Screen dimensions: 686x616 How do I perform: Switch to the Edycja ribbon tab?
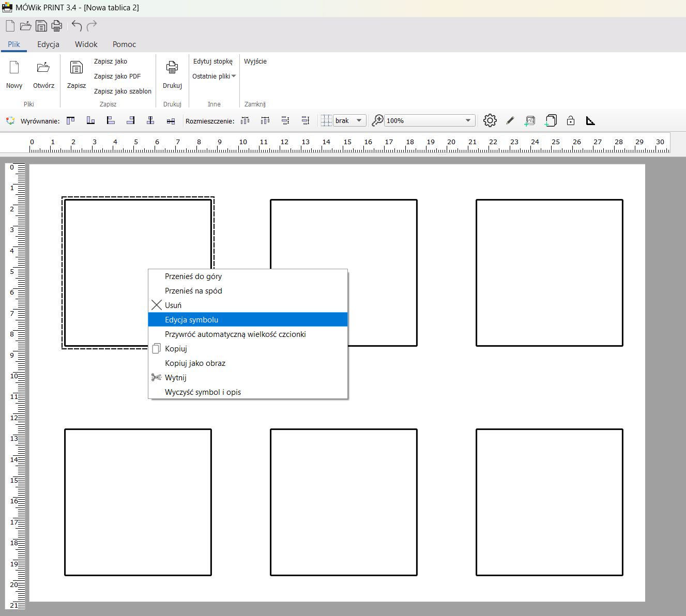48,44
